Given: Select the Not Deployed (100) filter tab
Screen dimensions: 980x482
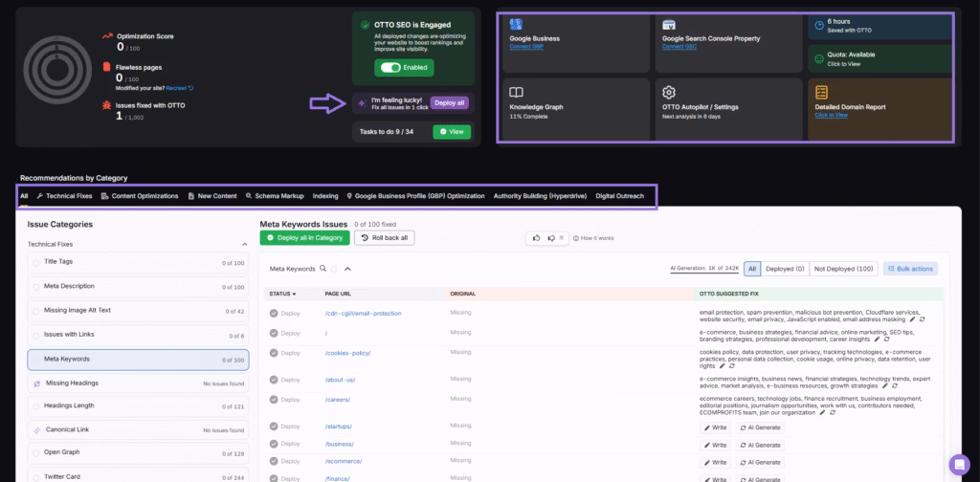Looking at the screenshot, I should 842,270.
